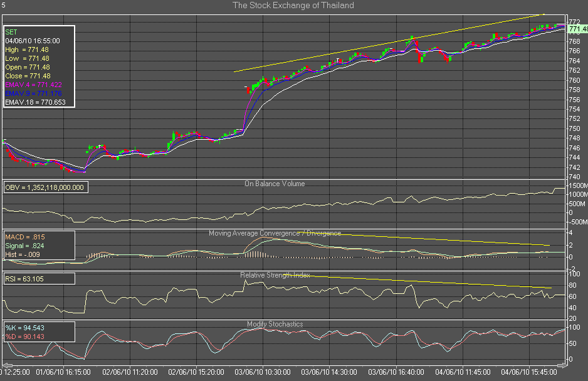Click the date stamp 04/06/10 16:55:00
Viewport: 588px width, 381px height.
pyautogui.click(x=33, y=41)
